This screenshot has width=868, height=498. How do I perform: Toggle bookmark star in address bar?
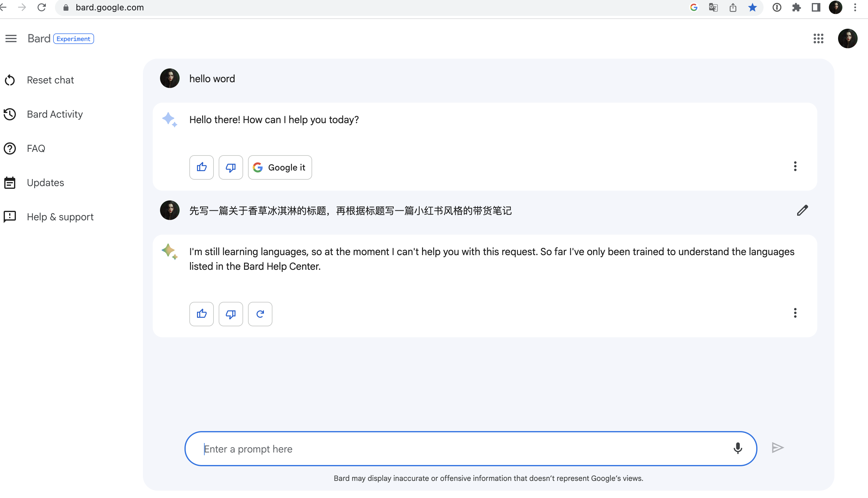[752, 8]
